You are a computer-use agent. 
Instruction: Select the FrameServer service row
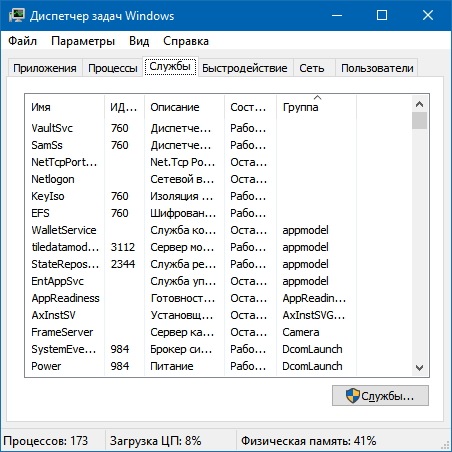pyautogui.click(x=218, y=332)
